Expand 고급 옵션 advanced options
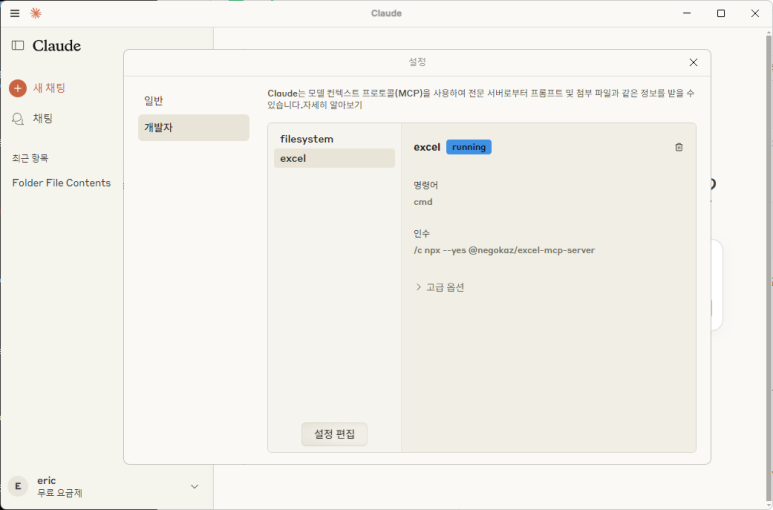Screen dimensions: 773x510 click(x=440, y=287)
